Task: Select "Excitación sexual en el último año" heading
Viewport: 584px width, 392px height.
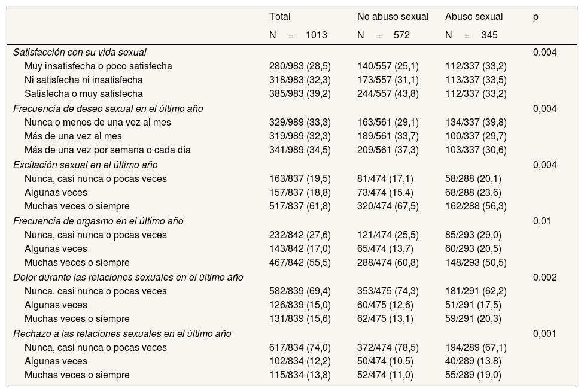Action: [86, 165]
